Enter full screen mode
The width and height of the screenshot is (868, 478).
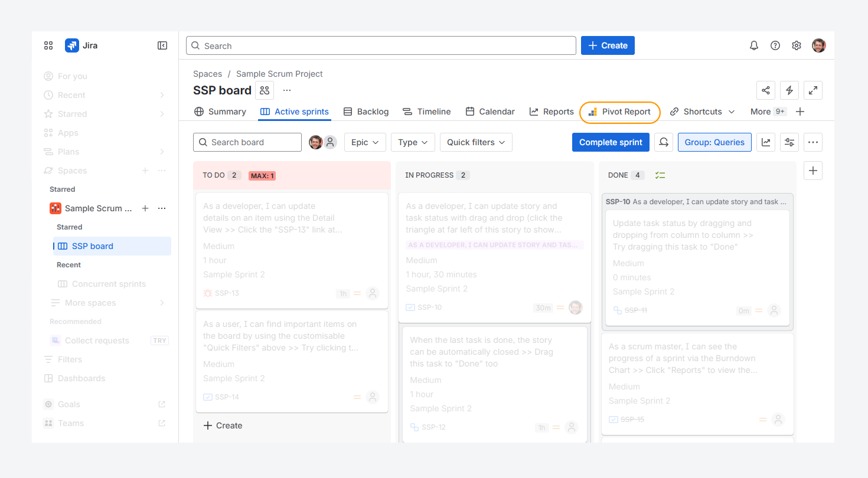pyautogui.click(x=813, y=90)
